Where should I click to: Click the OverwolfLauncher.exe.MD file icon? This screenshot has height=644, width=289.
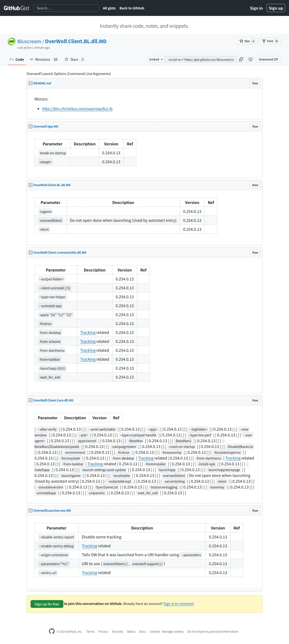[31, 510]
